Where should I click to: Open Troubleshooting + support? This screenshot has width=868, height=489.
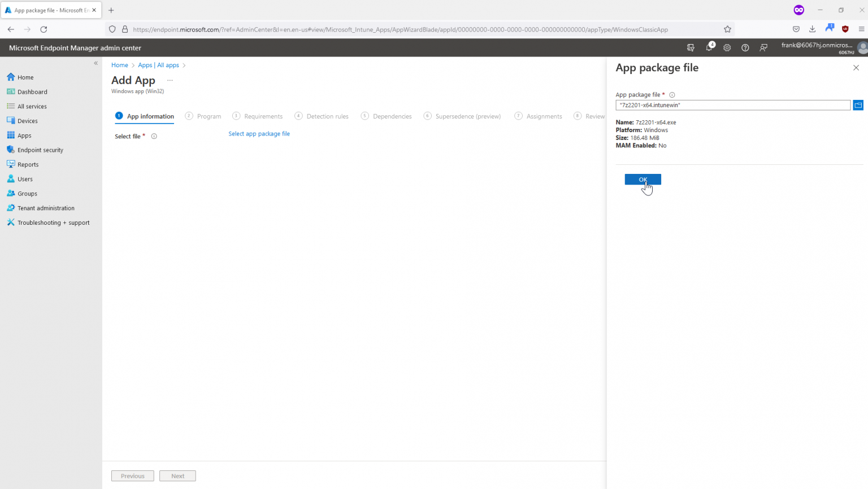[x=53, y=222]
